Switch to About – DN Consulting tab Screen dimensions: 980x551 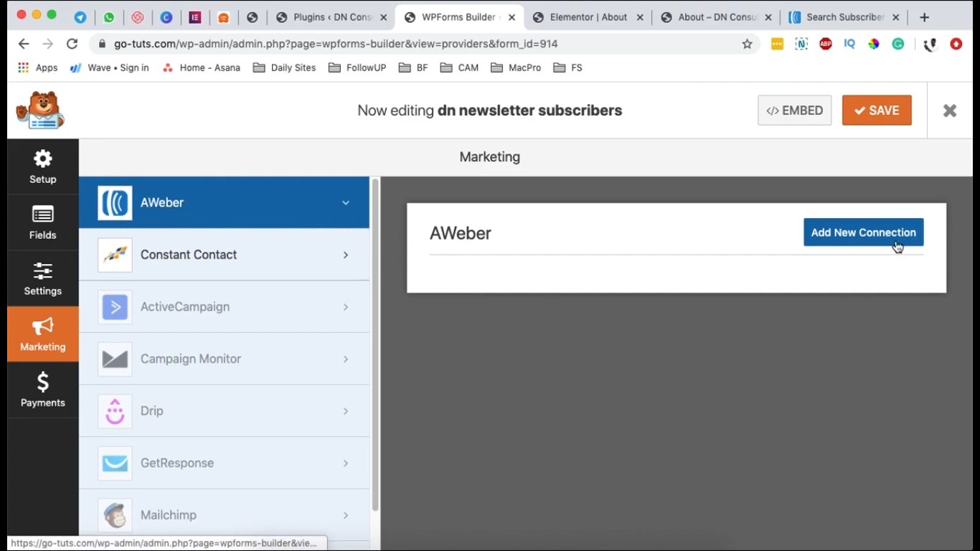[715, 17]
